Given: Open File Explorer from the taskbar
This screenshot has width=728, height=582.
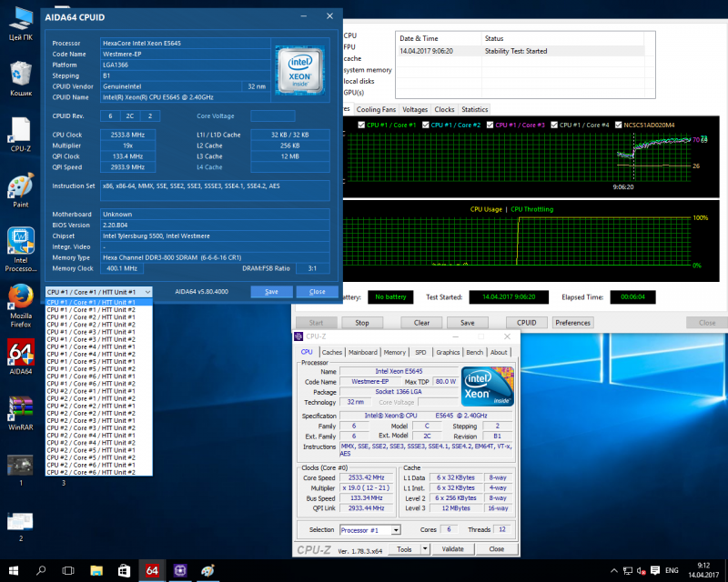Looking at the screenshot, I should 96,570.
